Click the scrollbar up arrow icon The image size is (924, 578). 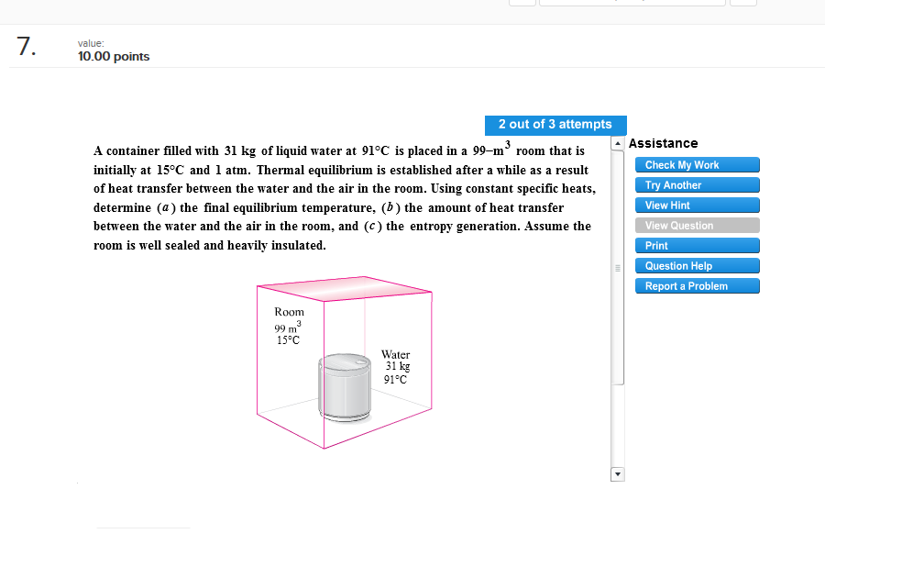[x=617, y=143]
